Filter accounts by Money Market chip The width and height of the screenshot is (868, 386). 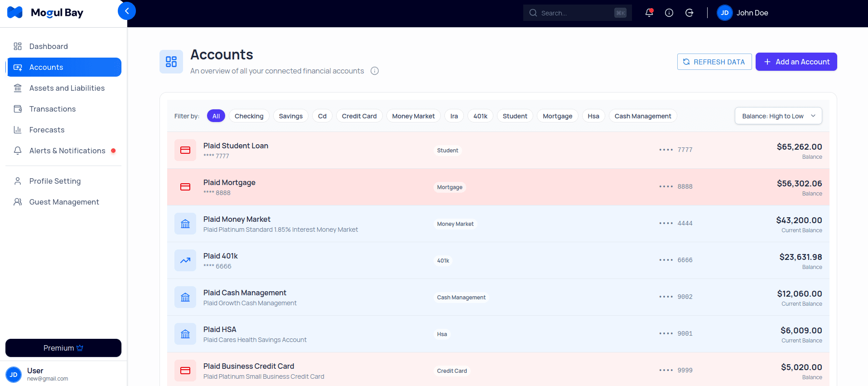tap(414, 116)
